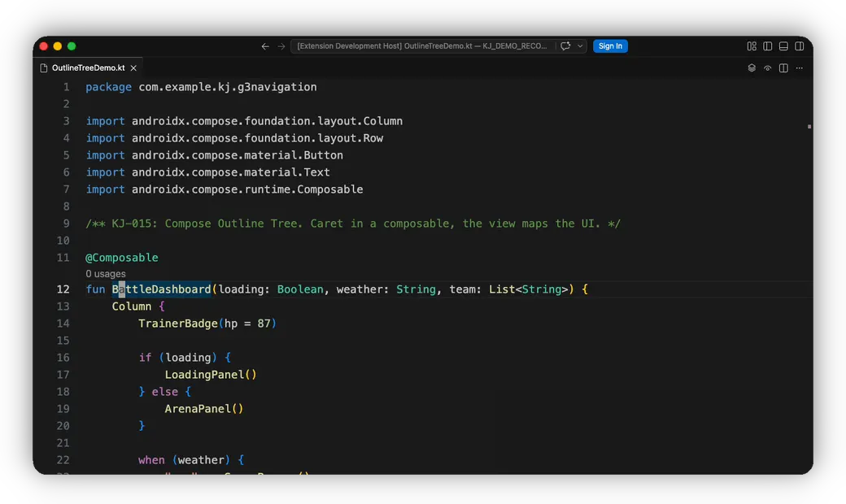Click the Sign In button
Image resolution: width=846 pixels, height=504 pixels.
[x=610, y=46]
